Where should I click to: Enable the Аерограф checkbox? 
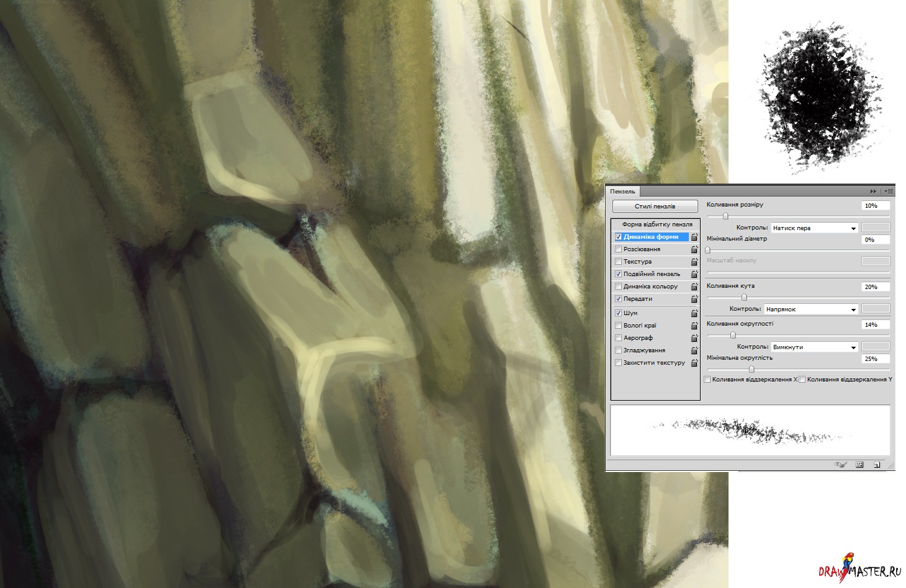[618, 338]
